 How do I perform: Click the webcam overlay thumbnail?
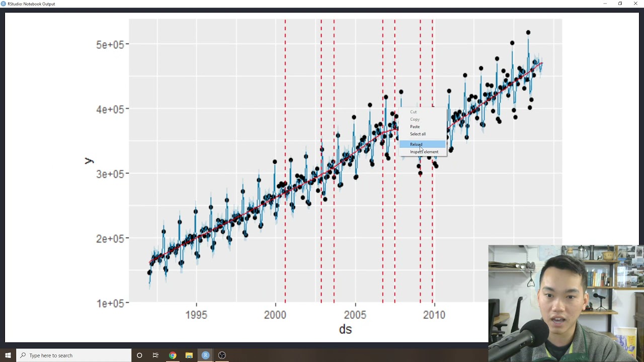coord(563,299)
